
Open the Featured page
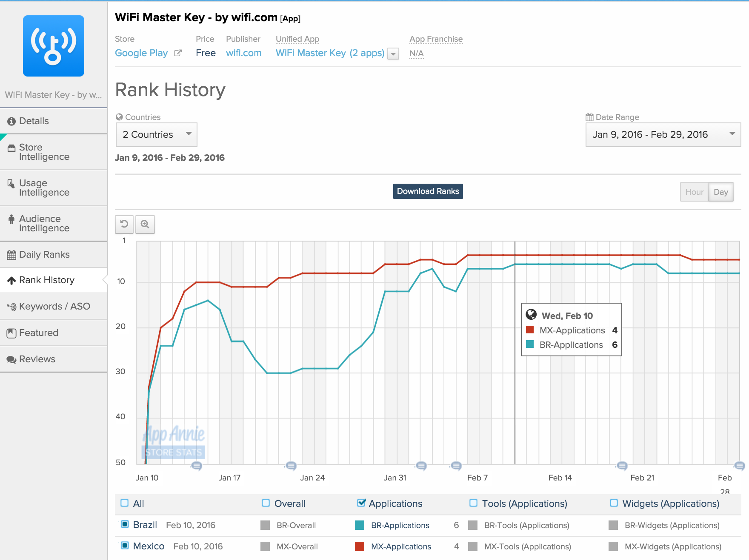click(x=54, y=333)
